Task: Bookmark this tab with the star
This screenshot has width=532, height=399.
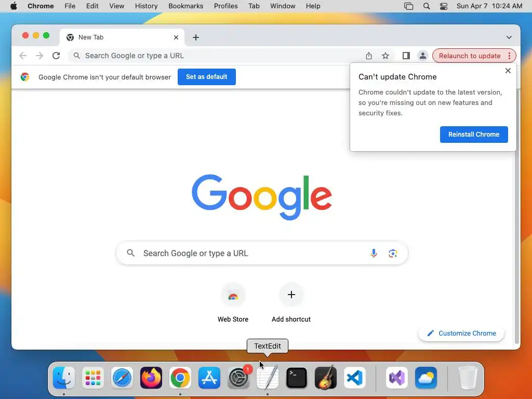Action: click(385, 56)
